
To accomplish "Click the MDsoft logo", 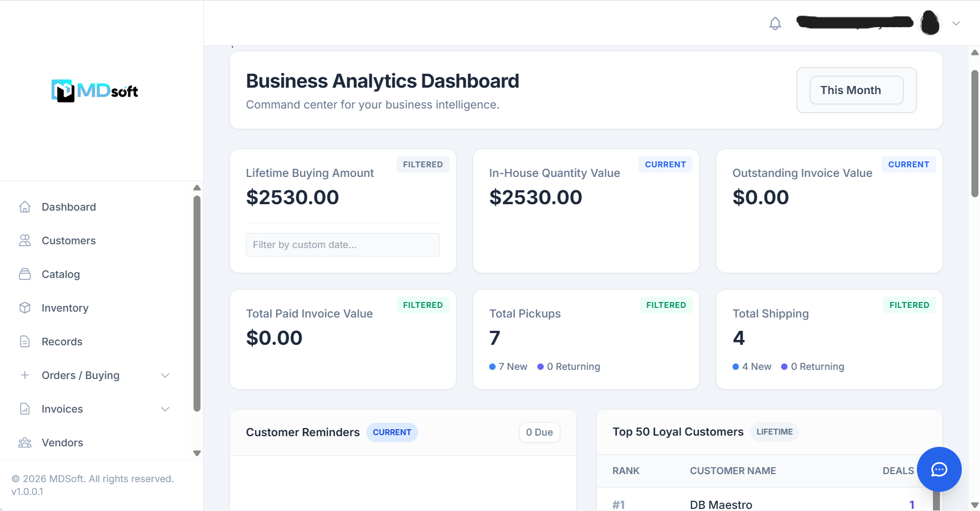I will [95, 91].
